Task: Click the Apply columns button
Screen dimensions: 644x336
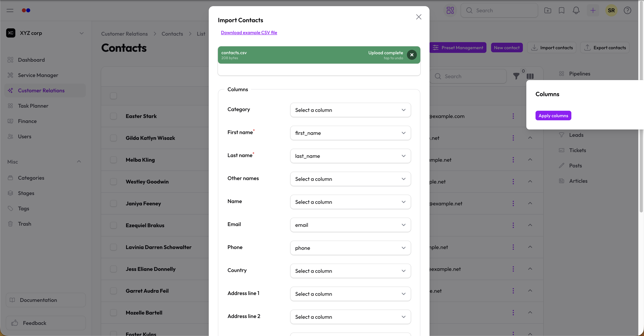Action: point(553,116)
